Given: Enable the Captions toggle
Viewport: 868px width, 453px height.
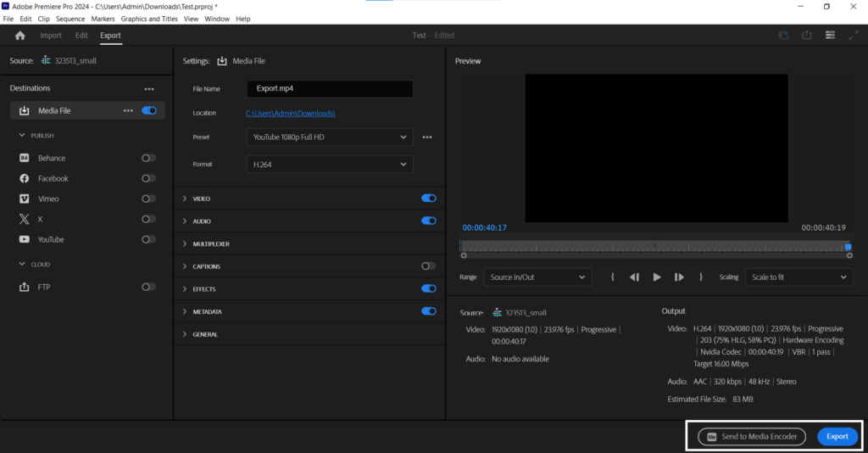Looking at the screenshot, I should [x=428, y=266].
